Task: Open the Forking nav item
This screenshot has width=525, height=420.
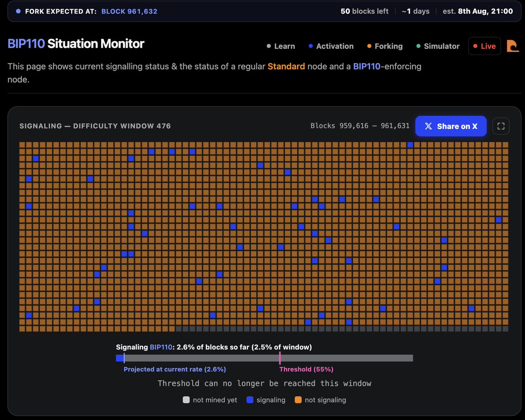Action: (x=385, y=46)
